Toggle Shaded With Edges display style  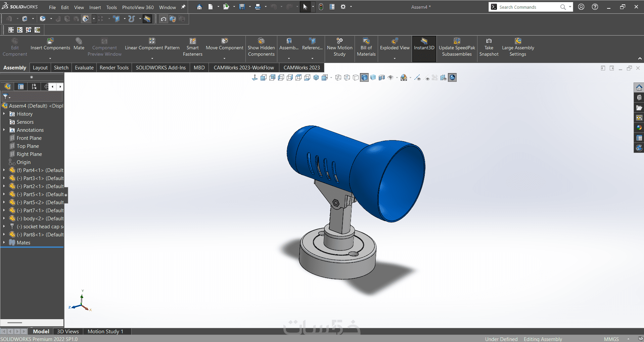tap(364, 78)
